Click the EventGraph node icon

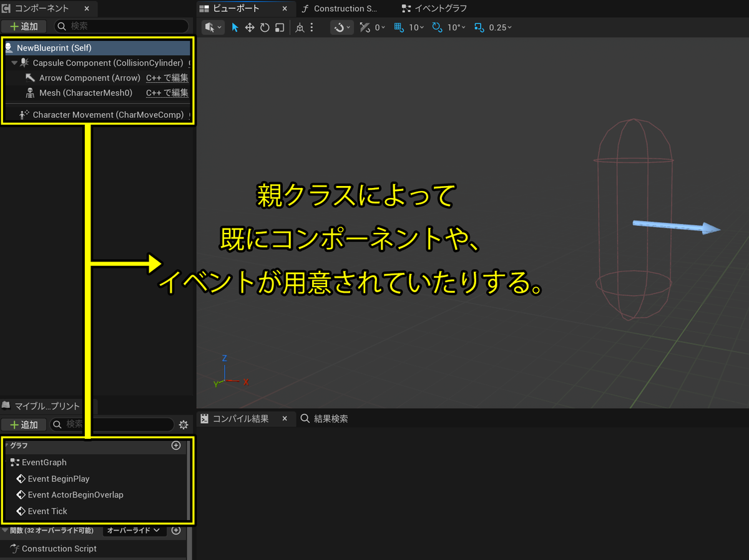(x=15, y=463)
